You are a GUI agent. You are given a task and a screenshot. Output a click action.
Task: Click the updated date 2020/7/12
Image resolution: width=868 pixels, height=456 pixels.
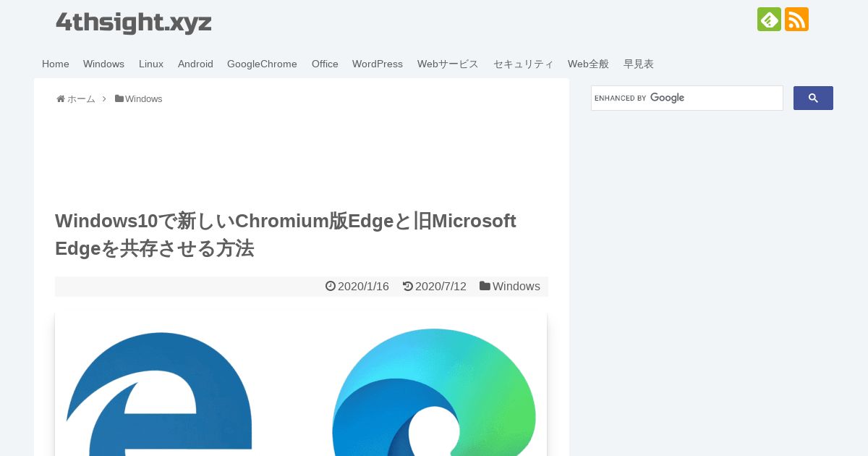tap(441, 287)
